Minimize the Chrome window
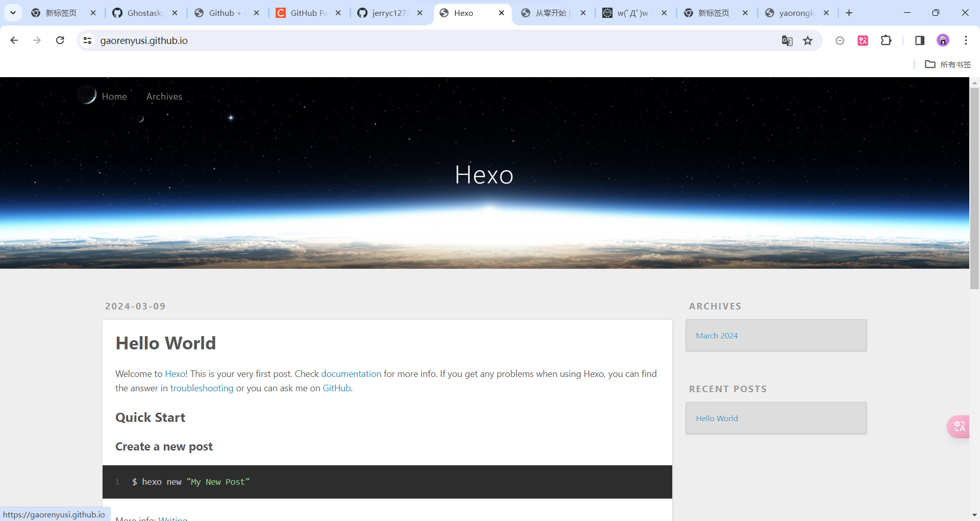Image resolution: width=980 pixels, height=521 pixels. 907,13
